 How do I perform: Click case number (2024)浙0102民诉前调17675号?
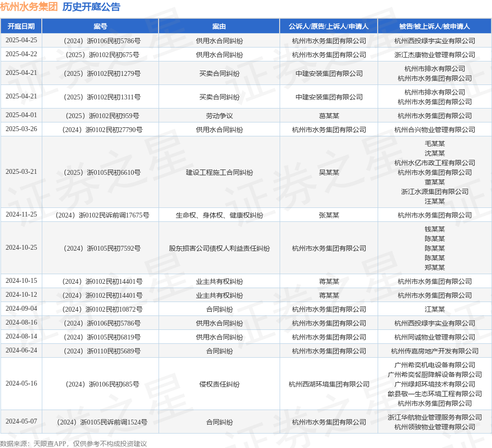[102, 216]
